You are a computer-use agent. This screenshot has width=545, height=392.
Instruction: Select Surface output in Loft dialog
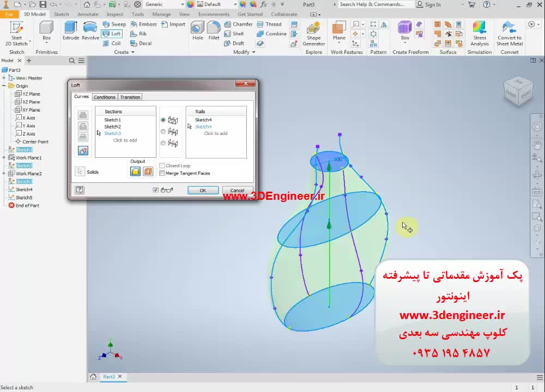[x=148, y=171]
